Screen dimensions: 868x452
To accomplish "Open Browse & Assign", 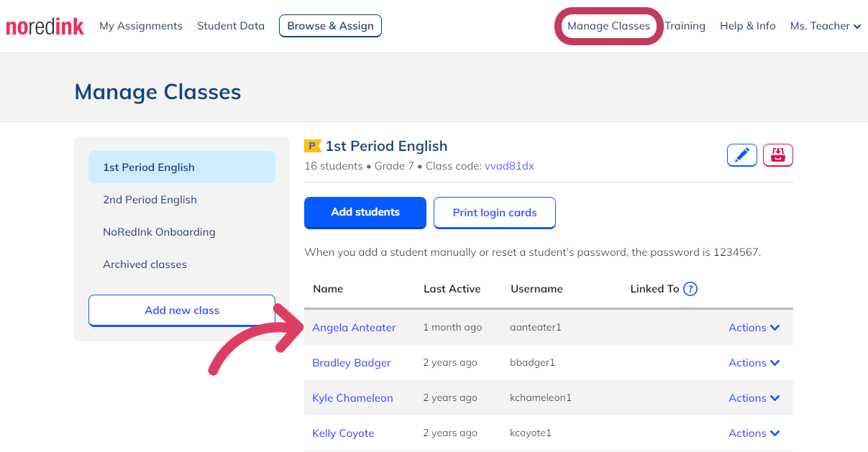I will (330, 26).
